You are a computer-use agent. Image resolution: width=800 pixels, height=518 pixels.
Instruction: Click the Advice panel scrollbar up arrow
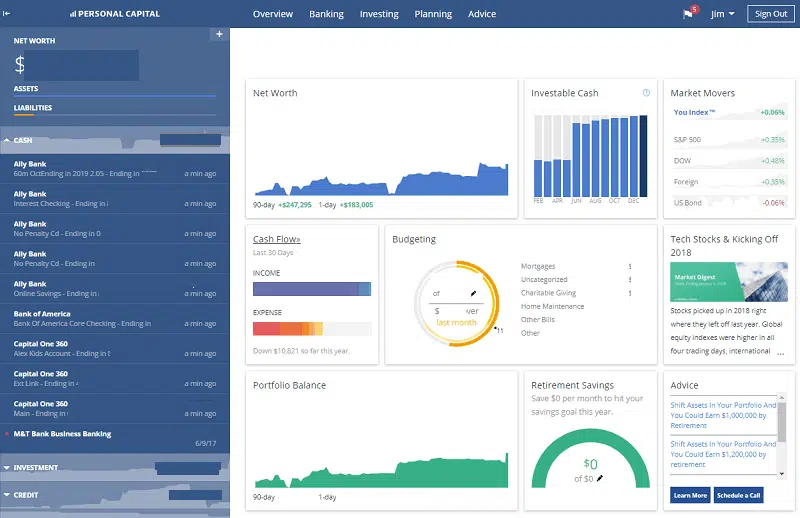coord(781,397)
